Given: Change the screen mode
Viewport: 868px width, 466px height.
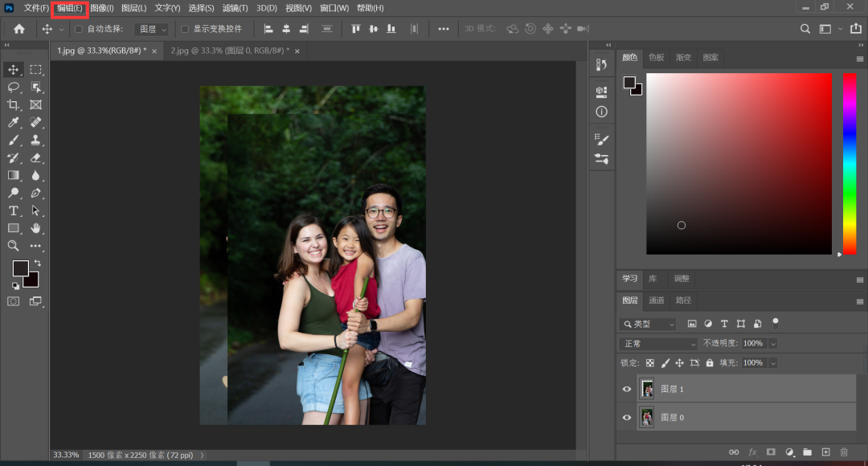Looking at the screenshot, I should click(x=35, y=301).
